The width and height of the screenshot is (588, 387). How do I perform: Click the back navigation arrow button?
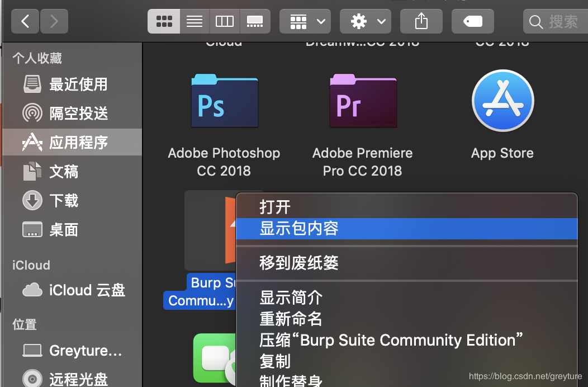click(x=25, y=21)
